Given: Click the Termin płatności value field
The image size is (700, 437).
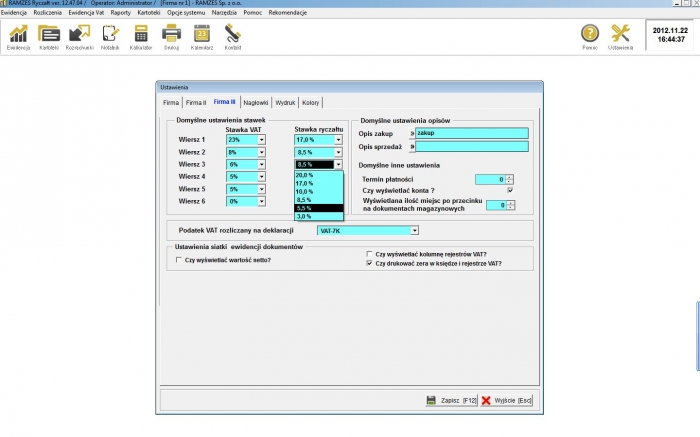Looking at the screenshot, I should (490, 179).
